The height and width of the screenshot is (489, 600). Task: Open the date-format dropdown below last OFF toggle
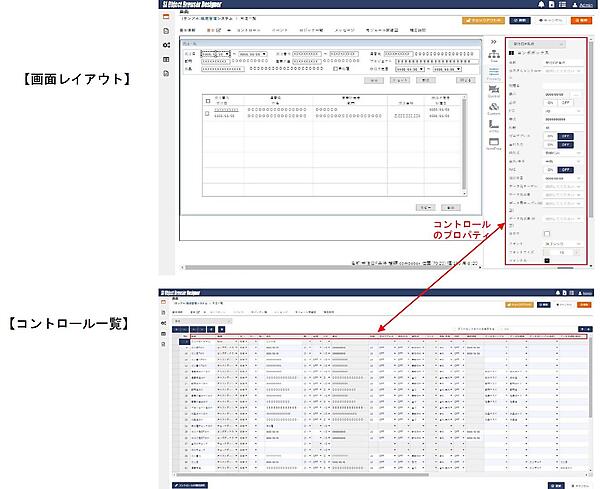coord(562,178)
